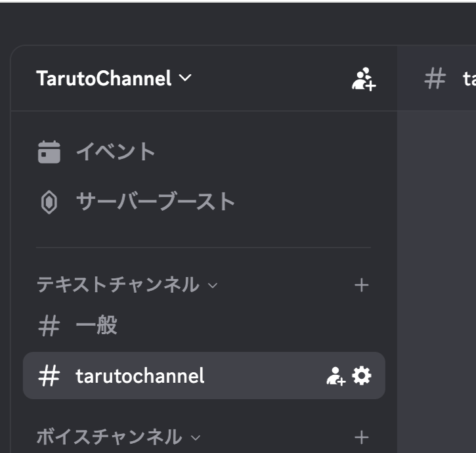476x453 pixels.
Task: Open tarutochannel settings gear icon
Action: pos(362,376)
